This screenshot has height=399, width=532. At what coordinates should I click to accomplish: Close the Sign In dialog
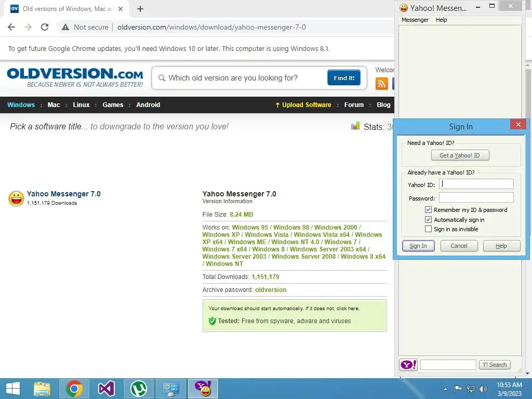(x=518, y=125)
